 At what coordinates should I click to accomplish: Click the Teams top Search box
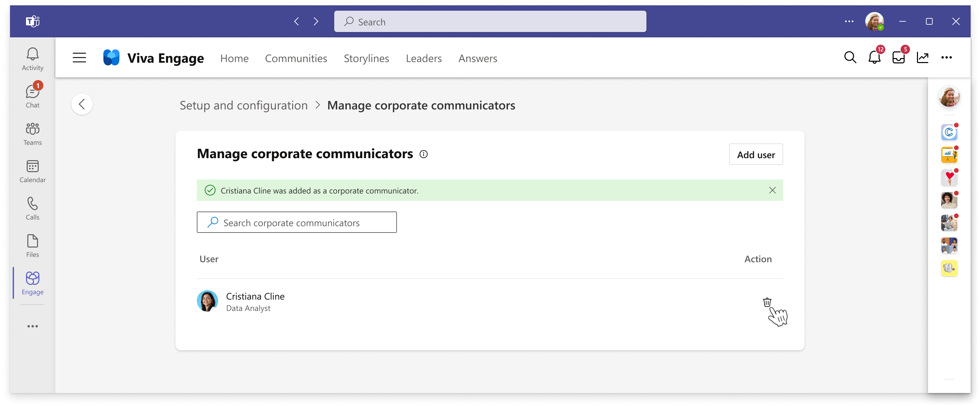point(490,21)
